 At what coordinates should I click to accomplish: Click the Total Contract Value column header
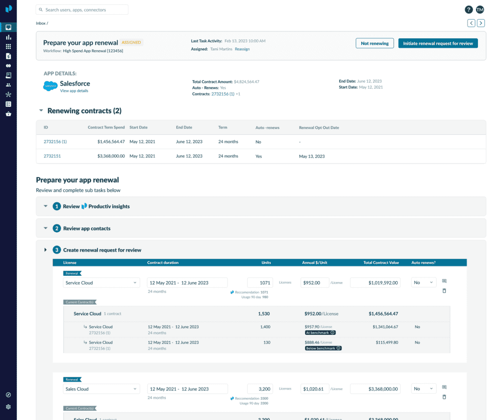tap(381, 262)
